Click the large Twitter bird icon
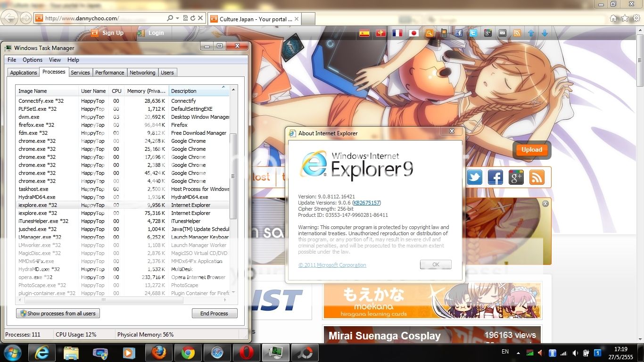644x362 pixels. pos(475,177)
